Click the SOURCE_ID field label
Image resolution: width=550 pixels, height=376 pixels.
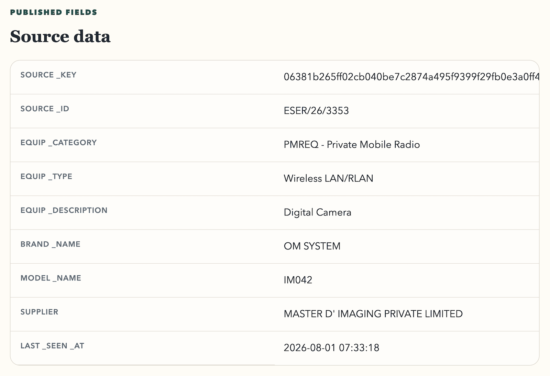coord(45,109)
